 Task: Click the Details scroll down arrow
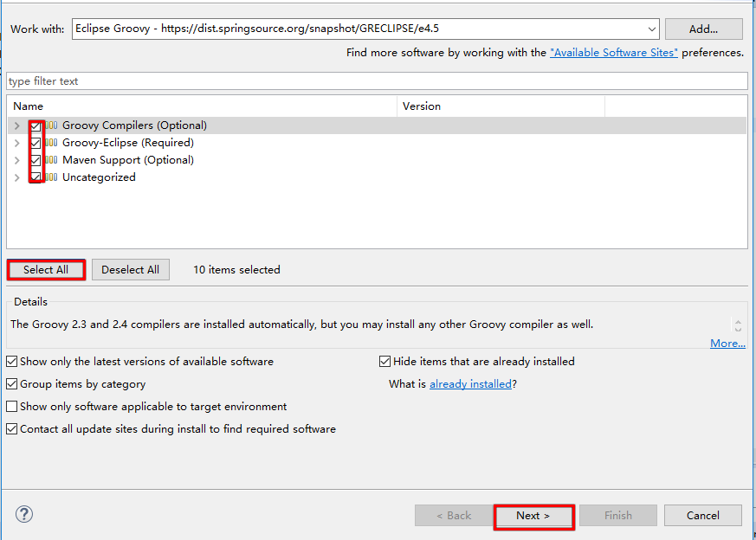(x=738, y=330)
